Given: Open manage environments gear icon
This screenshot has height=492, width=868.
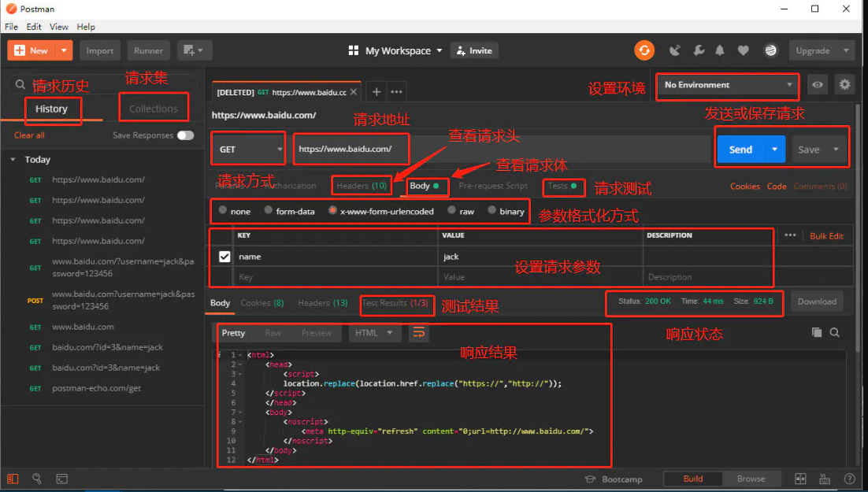Looking at the screenshot, I should coord(844,85).
